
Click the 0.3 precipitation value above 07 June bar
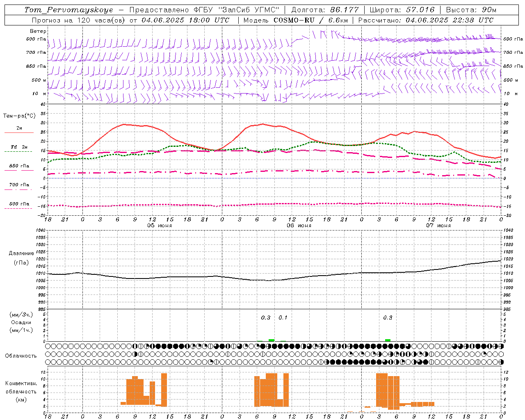point(388,317)
